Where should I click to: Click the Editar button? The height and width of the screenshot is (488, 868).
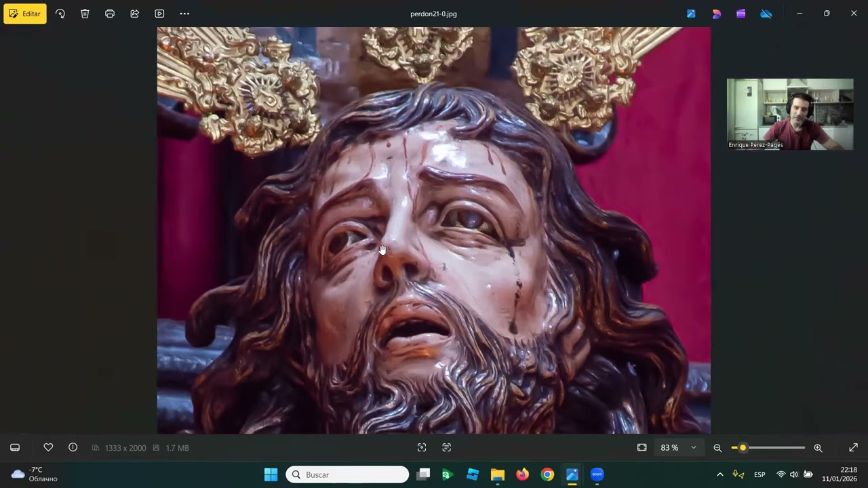tap(25, 14)
